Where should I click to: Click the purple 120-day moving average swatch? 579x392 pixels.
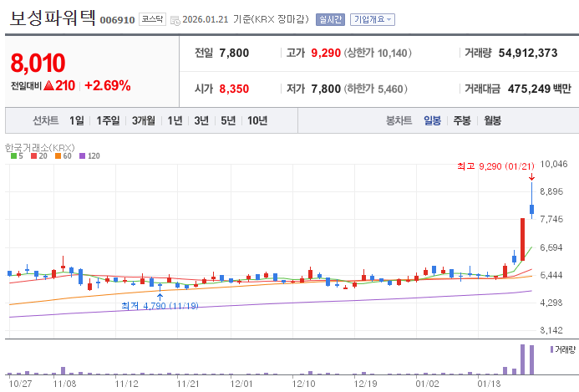(83, 156)
